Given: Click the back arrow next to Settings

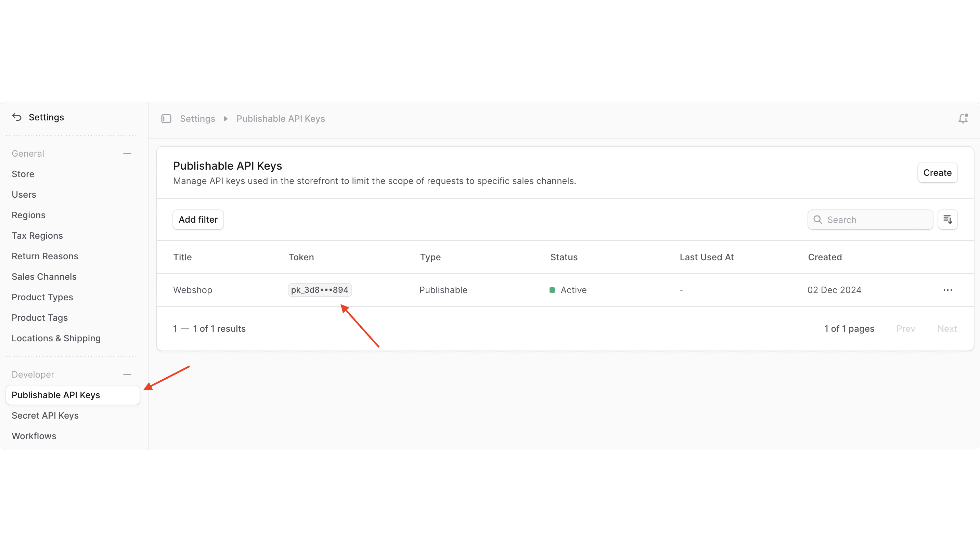Looking at the screenshot, I should (16, 117).
